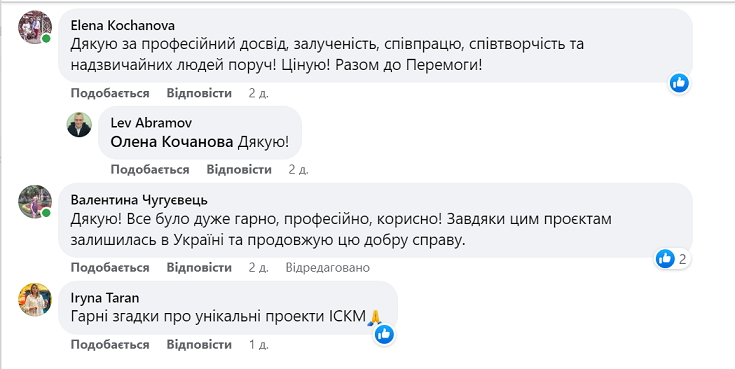Like Валентина Чугуєвець's comment
The width and height of the screenshot is (735, 369).
(110, 268)
